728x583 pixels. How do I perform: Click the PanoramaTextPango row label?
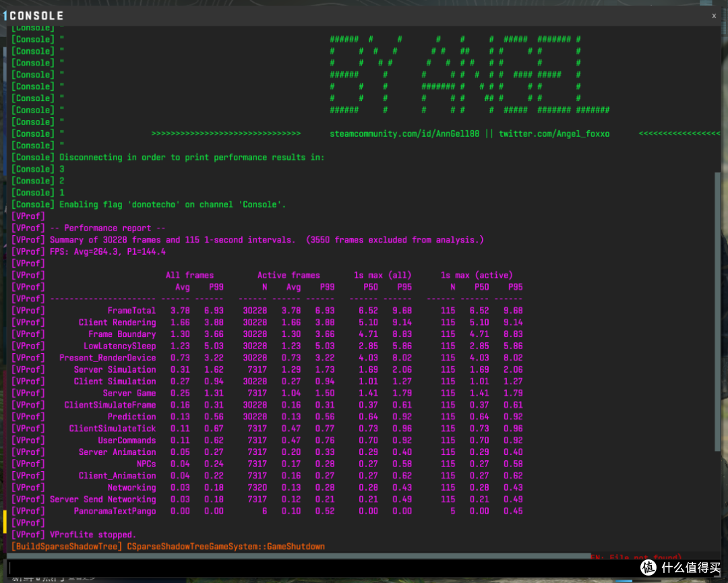(x=115, y=511)
